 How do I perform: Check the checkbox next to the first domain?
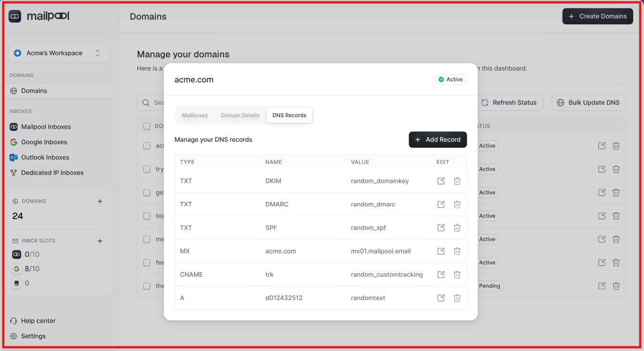(147, 146)
